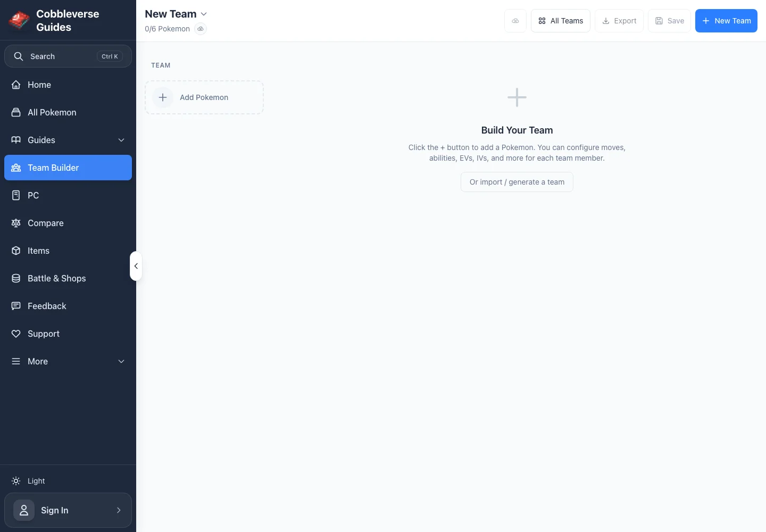Screen dimensions: 766x532
Task: Click the Items cube icon
Action: pos(16,251)
